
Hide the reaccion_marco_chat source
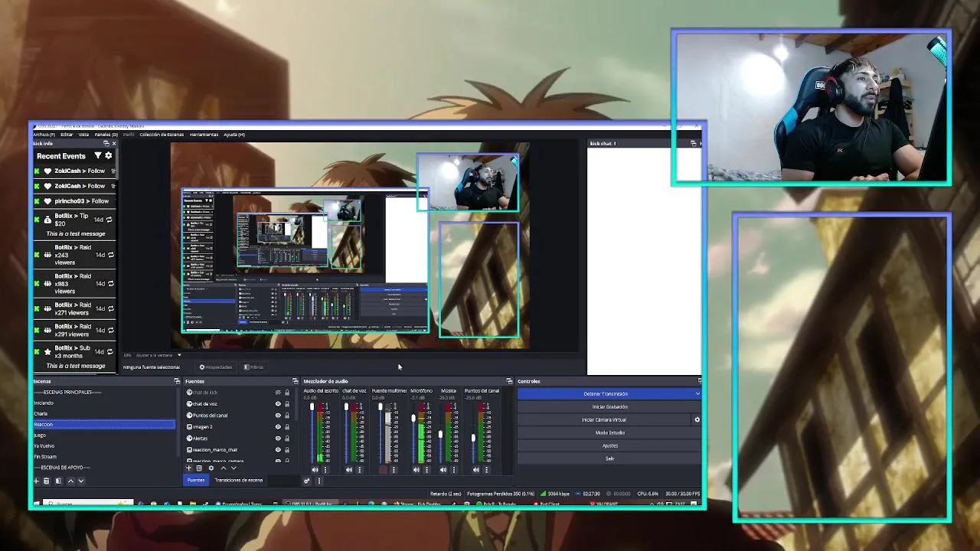point(278,450)
